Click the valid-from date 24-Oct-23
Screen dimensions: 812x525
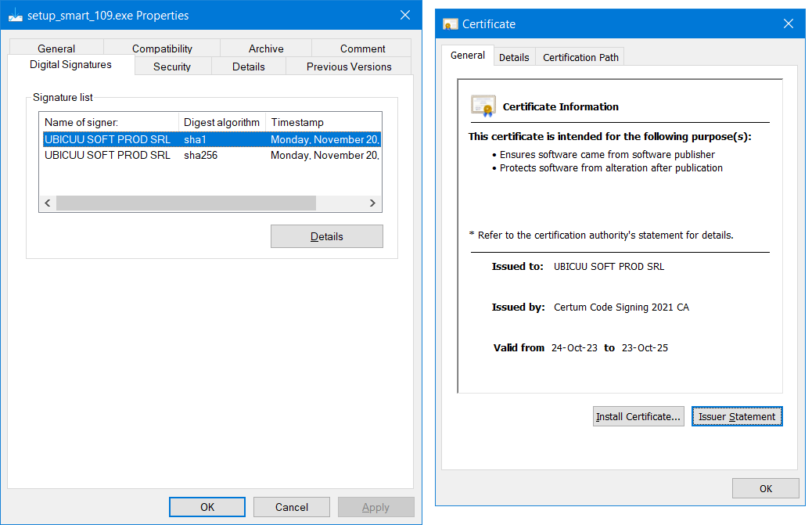574,348
